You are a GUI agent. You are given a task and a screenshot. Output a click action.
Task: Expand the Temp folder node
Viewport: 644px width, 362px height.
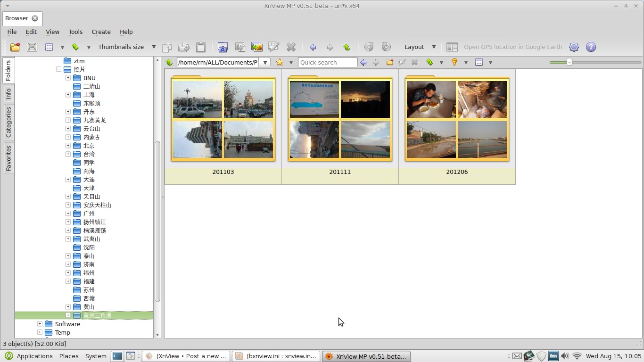40,332
